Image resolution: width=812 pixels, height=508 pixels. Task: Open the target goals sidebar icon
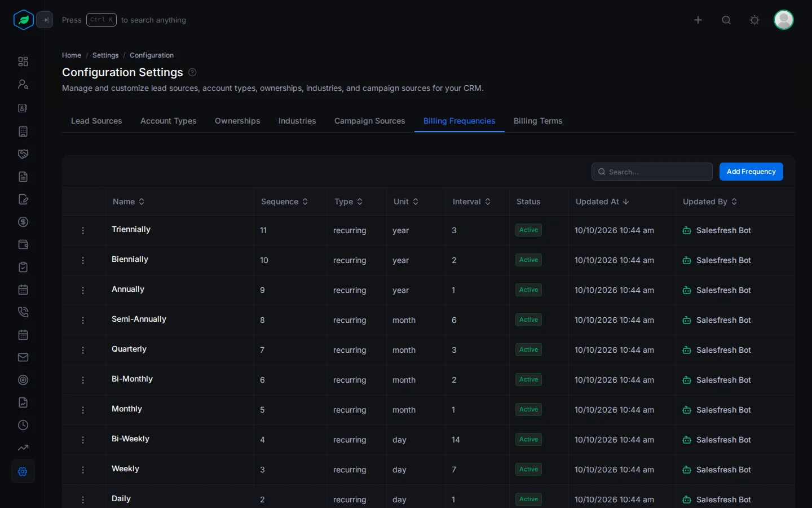[23, 380]
